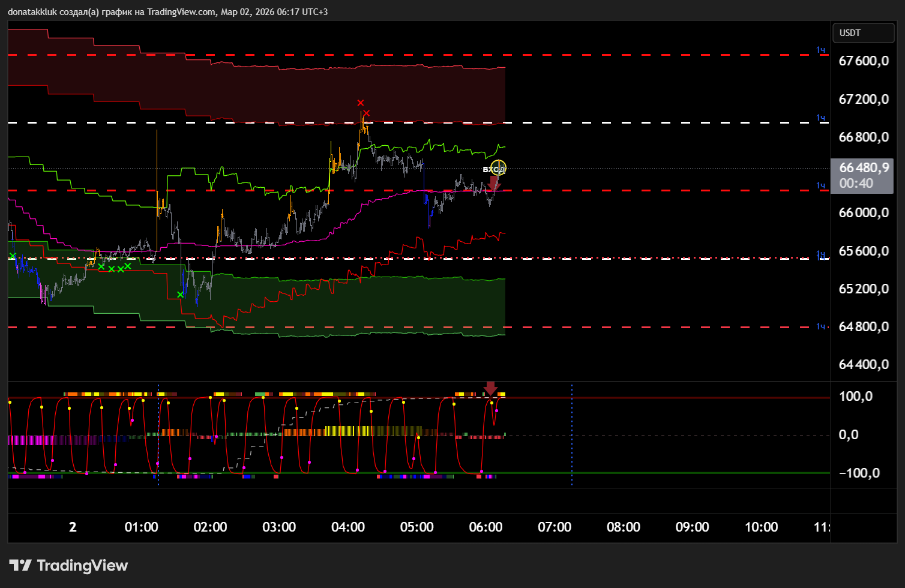The width and height of the screenshot is (905, 588).
Task: Click the oscillator 100,0 scale label
Action: coord(855,397)
